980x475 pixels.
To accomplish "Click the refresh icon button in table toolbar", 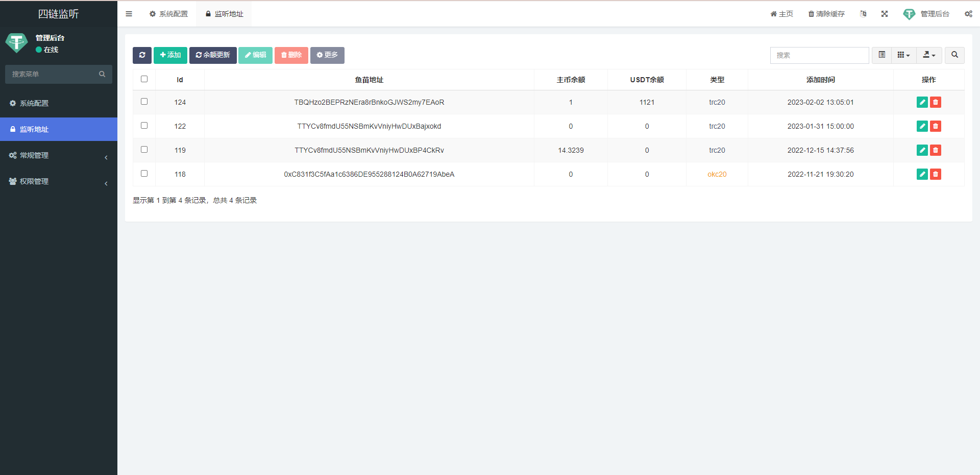I will coord(142,55).
